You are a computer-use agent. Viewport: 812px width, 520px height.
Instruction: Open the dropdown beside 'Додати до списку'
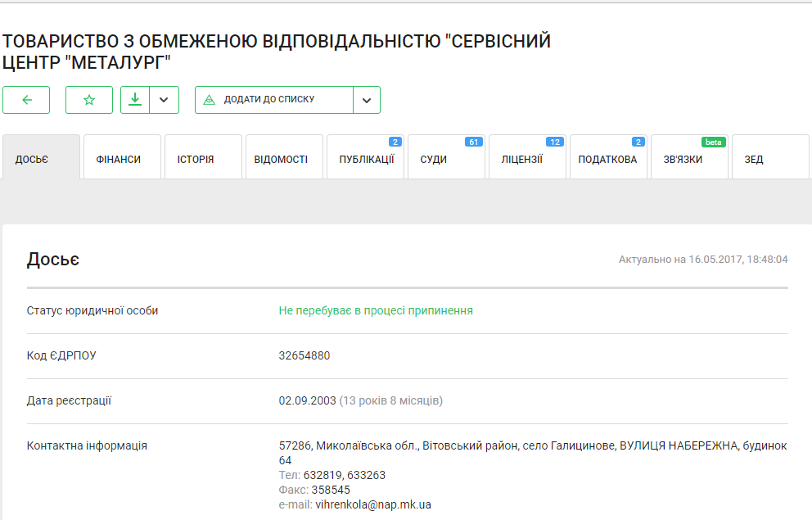pos(366,100)
